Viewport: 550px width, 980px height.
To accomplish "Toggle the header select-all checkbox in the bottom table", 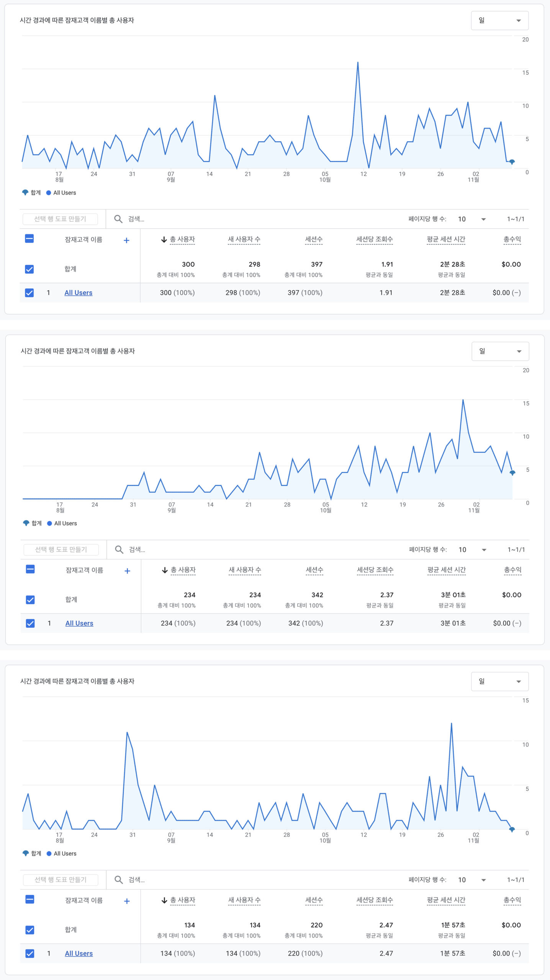I will (30, 900).
